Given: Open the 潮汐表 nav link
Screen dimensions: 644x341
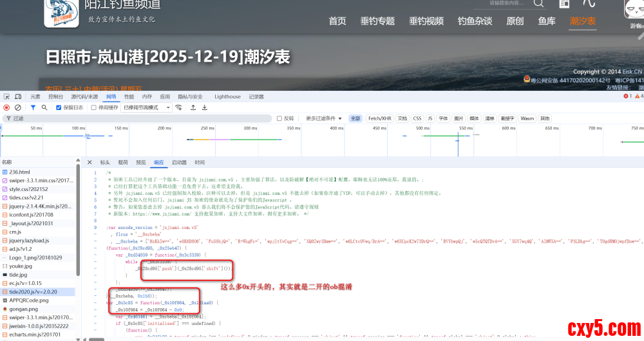Looking at the screenshot, I should tap(582, 21).
